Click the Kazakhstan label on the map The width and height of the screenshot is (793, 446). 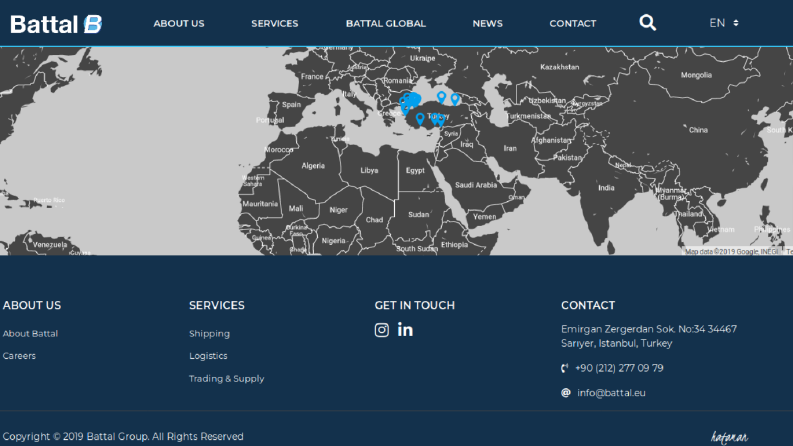point(560,67)
